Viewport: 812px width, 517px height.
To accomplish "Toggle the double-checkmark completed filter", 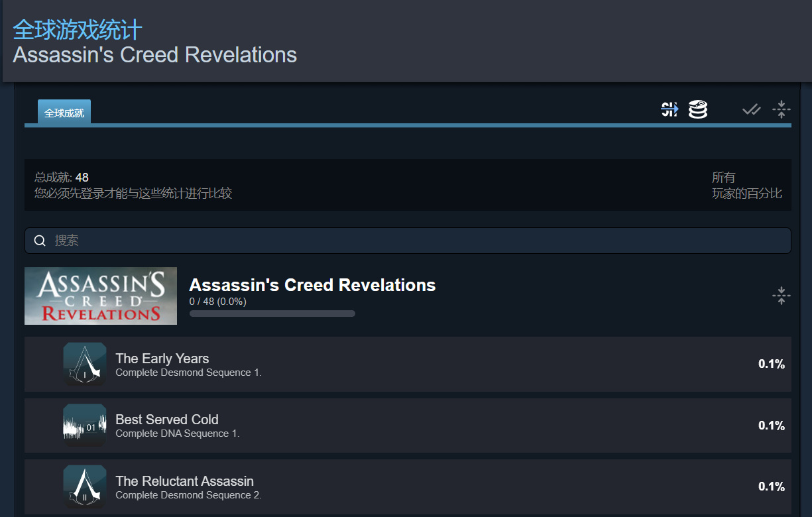I will pyautogui.click(x=751, y=109).
